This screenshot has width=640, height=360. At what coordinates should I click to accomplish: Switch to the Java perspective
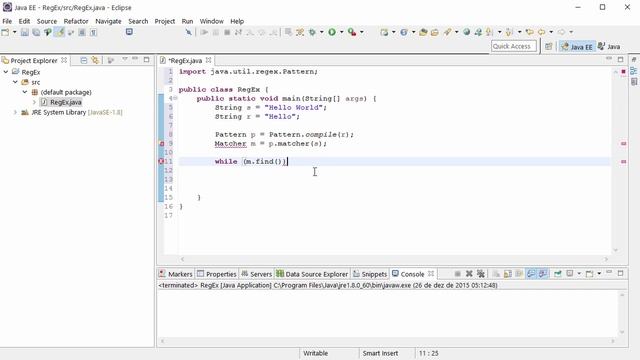609,47
